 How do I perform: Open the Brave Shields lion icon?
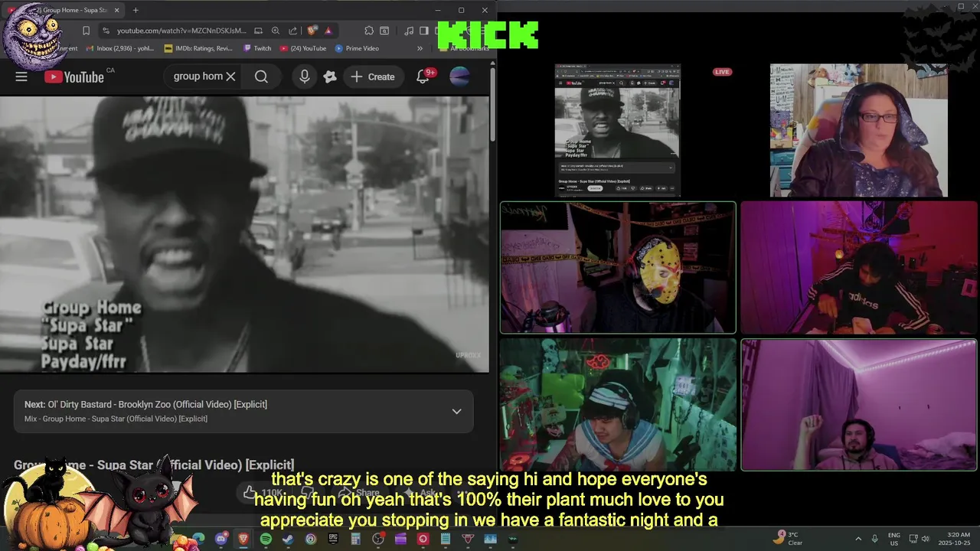coord(312,31)
